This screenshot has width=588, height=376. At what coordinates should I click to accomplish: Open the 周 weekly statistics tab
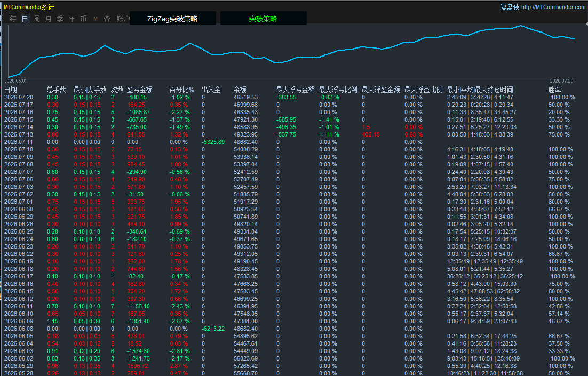tap(37, 19)
